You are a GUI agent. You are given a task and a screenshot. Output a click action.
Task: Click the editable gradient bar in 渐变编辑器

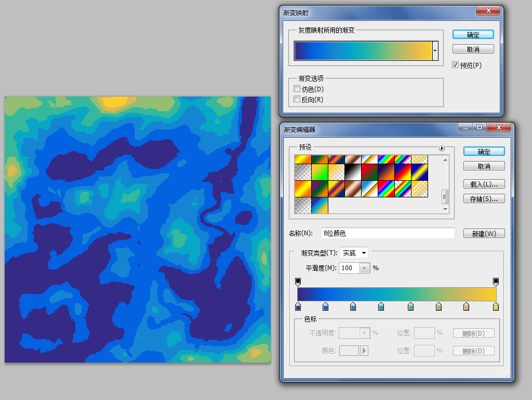pos(396,294)
